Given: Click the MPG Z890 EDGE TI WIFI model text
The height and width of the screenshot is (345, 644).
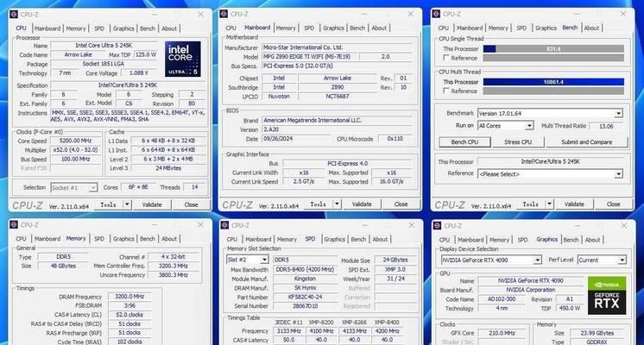Looking at the screenshot, I should click(306, 57).
